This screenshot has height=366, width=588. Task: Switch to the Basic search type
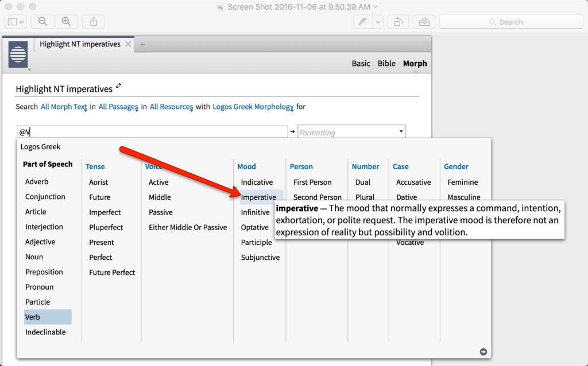pyautogui.click(x=361, y=63)
